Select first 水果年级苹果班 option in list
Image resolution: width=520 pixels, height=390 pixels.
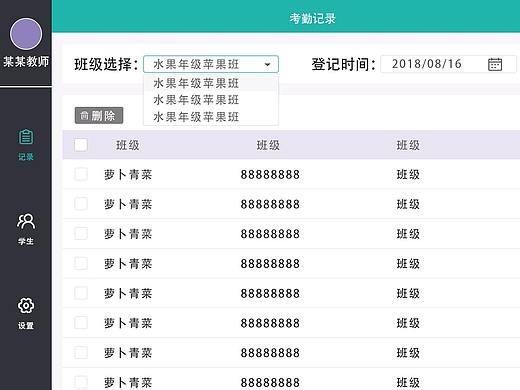211,83
